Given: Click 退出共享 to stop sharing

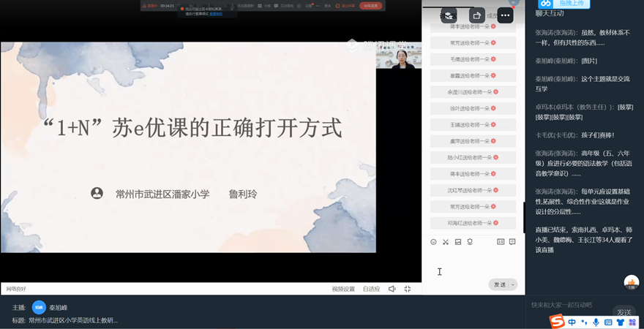Looking at the screenshot, I should tap(345, 6).
